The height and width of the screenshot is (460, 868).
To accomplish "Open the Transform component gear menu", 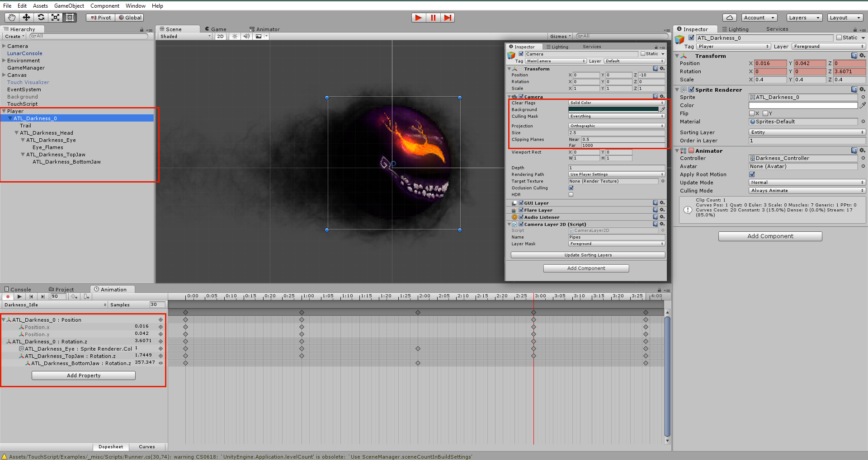I will 862,56.
